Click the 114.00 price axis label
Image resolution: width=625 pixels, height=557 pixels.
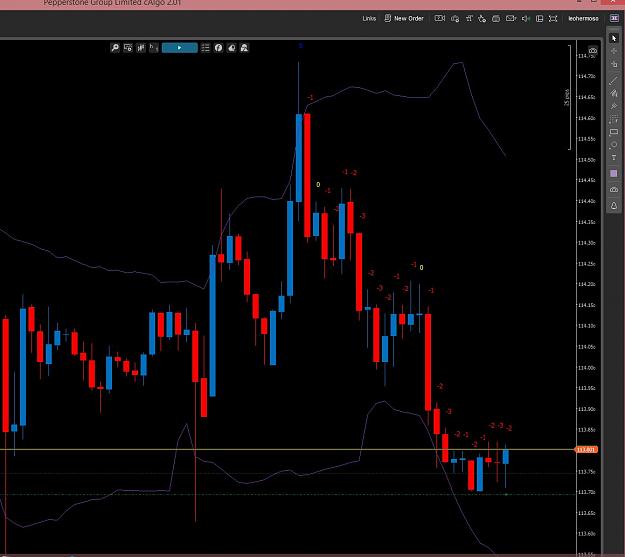point(586,368)
